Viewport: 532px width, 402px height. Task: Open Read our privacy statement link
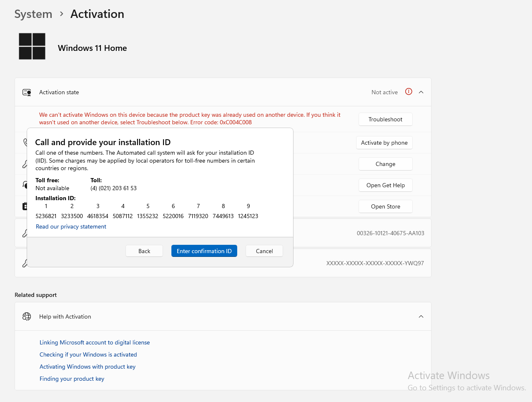[x=71, y=226]
